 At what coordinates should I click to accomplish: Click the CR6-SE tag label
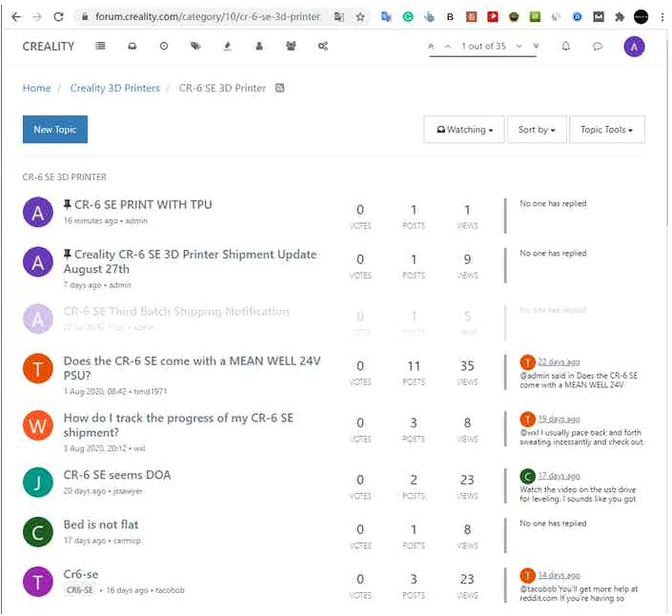coord(79,590)
